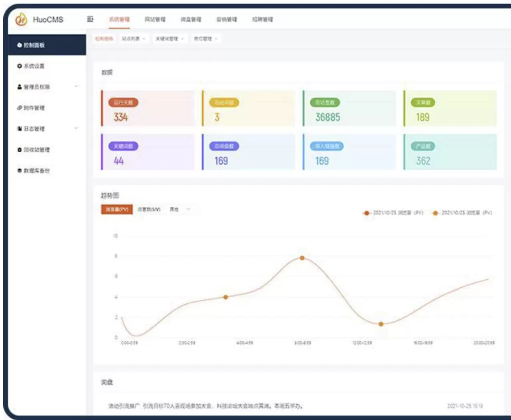Click the recycle bin icon beside 回收站管理
This screenshot has height=420, width=511.
19,149
